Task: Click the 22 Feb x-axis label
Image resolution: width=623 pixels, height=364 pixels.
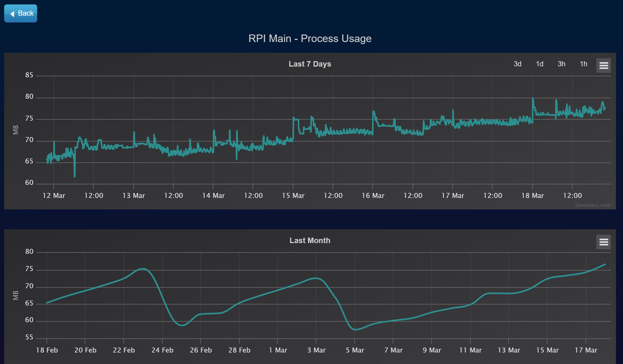Action: 124,350
